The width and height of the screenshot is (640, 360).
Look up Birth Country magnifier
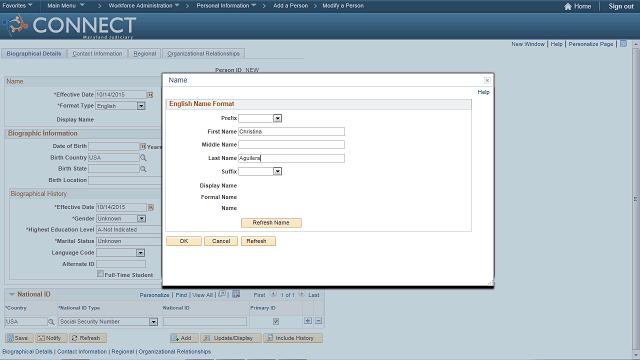143,158
